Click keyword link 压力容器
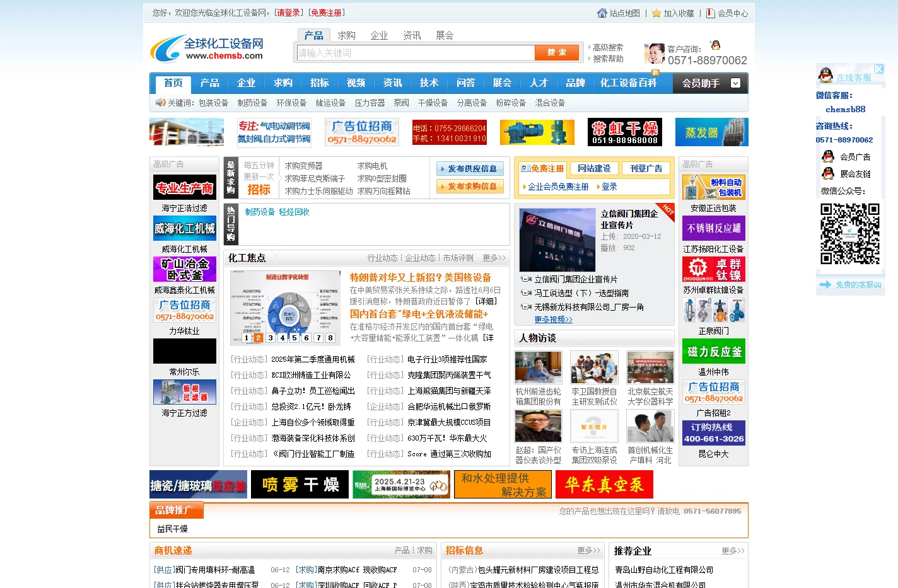 (370, 103)
